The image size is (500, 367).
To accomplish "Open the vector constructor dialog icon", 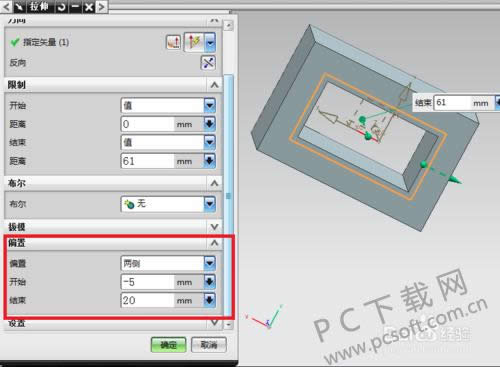I will pos(173,42).
